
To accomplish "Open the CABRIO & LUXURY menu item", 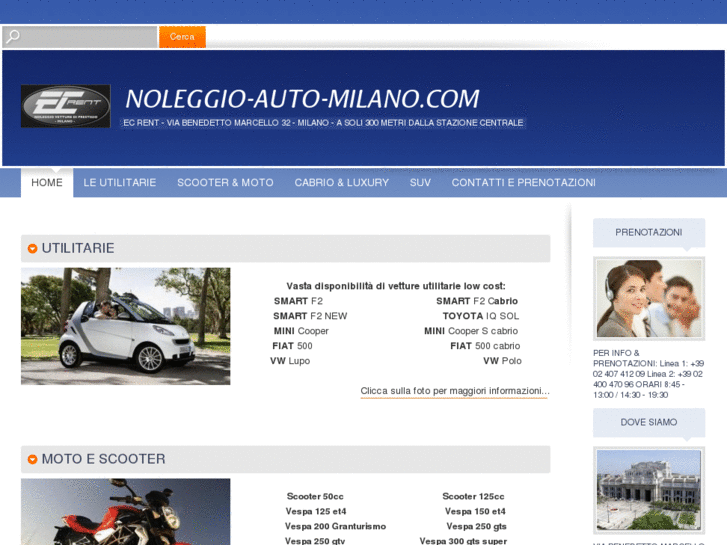I will (342, 182).
